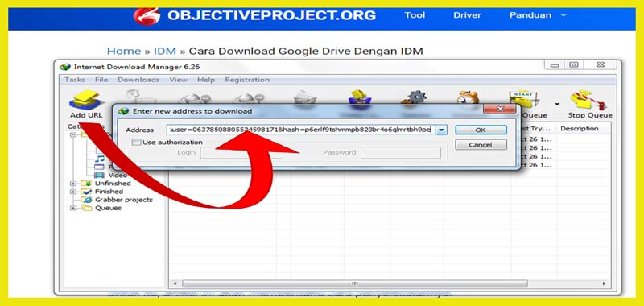This screenshot has height=306, width=644.
Task: Maximize the Internet Download Manager window
Action: (574, 65)
